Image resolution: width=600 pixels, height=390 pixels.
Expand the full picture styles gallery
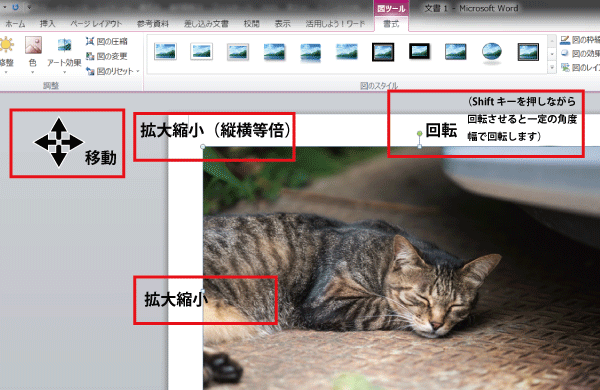click(x=552, y=67)
